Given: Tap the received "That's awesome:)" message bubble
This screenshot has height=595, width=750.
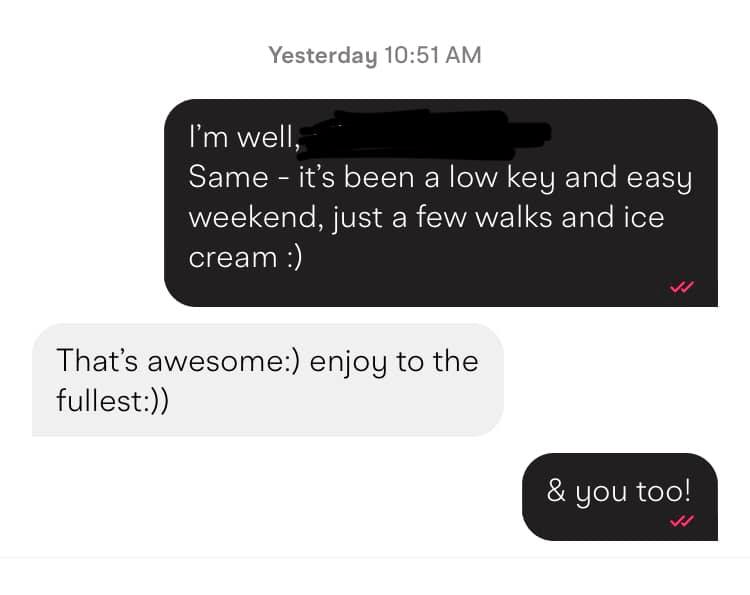Looking at the screenshot, I should pos(268,380).
